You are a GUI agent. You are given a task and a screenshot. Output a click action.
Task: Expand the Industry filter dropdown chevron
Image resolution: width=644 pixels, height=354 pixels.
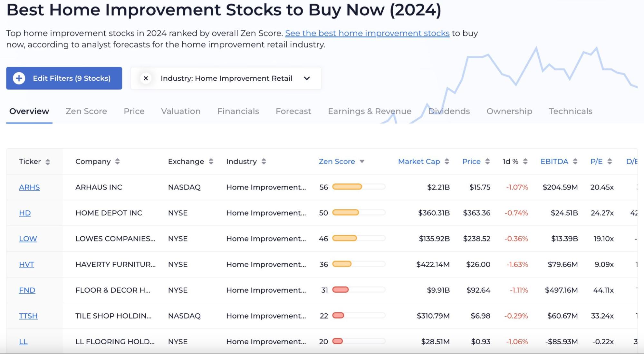pyautogui.click(x=307, y=78)
